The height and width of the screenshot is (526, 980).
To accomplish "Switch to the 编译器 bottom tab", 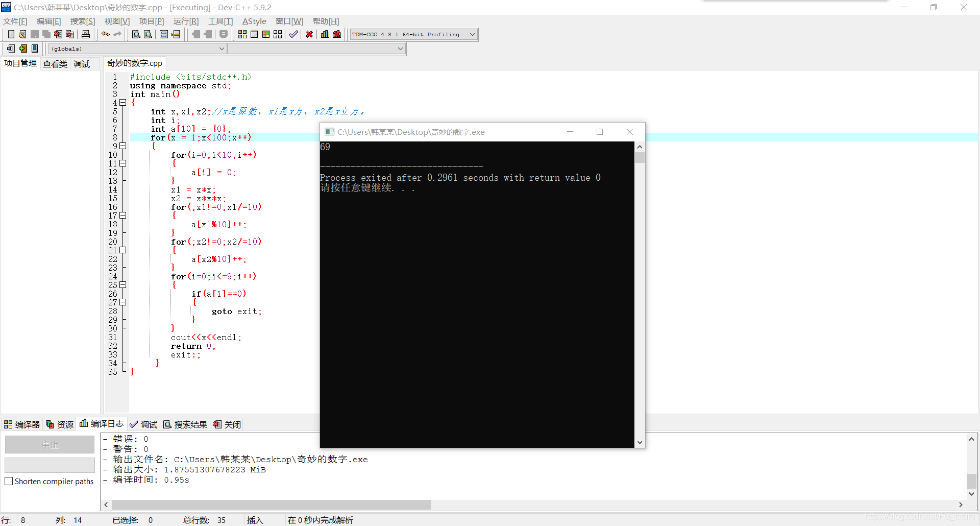I will click(22, 424).
